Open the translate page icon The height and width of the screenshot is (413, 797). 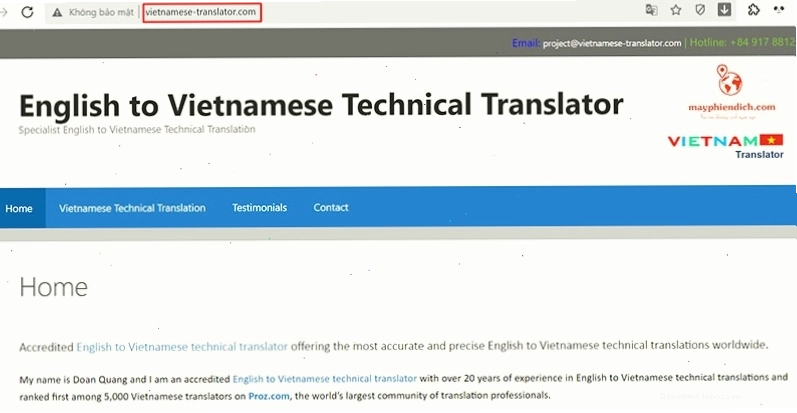point(651,10)
